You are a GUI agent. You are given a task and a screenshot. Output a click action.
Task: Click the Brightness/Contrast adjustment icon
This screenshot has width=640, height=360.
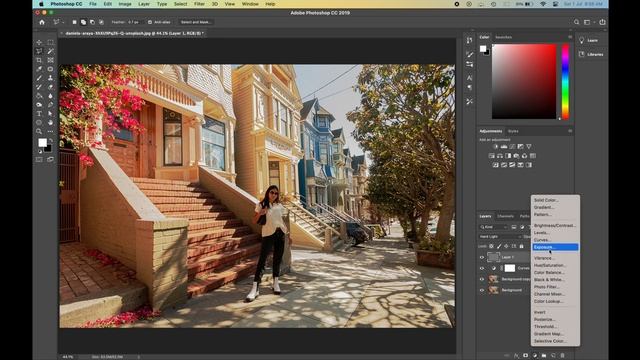(x=496, y=147)
